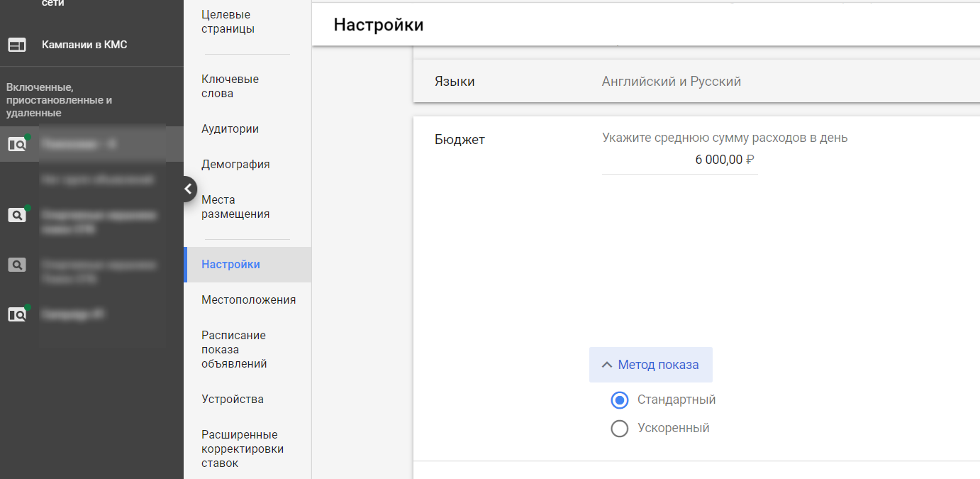Click the Бюджет section label

point(460,140)
